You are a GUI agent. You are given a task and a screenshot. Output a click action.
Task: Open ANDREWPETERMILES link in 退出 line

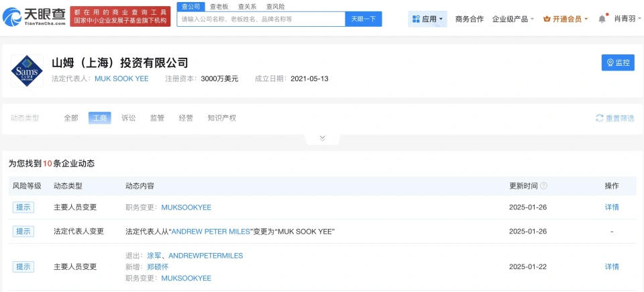pos(206,255)
